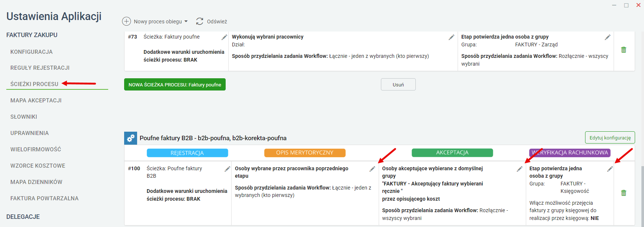Image resolution: width=644 pixels, height=227 pixels.
Task: Click gears icon beside Poufne faktury B2B
Action: pos(130,138)
